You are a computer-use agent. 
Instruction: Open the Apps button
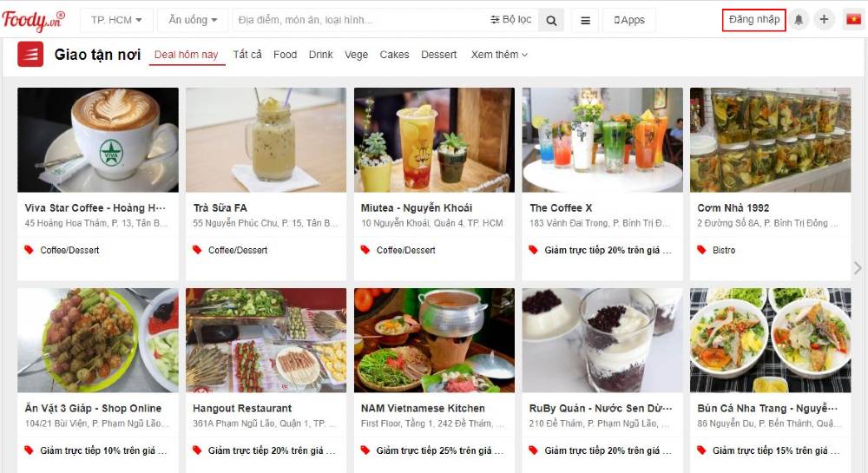(628, 21)
